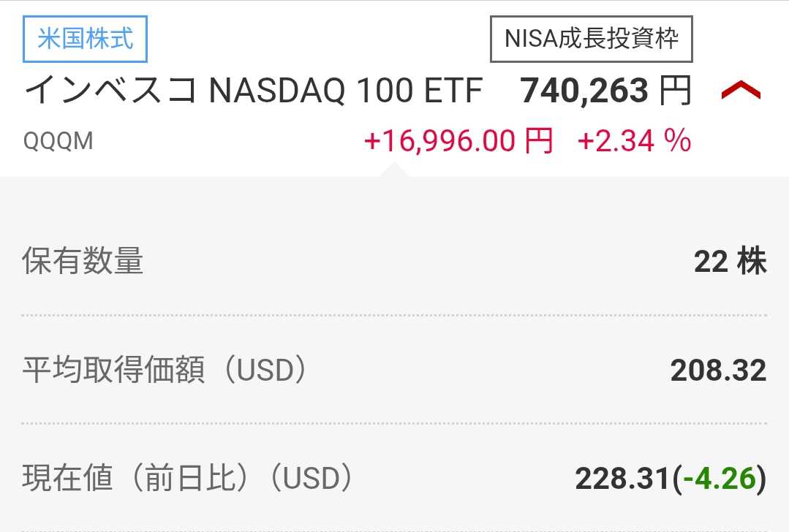Select the 保有数量 label
The image size is (789, 532).
83,261
